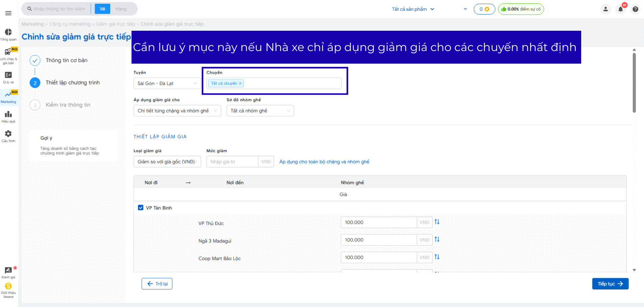Open Lịch chạy & giá bán sidebar icon
The height and width of the screenshot is (307, 644).
8,52
